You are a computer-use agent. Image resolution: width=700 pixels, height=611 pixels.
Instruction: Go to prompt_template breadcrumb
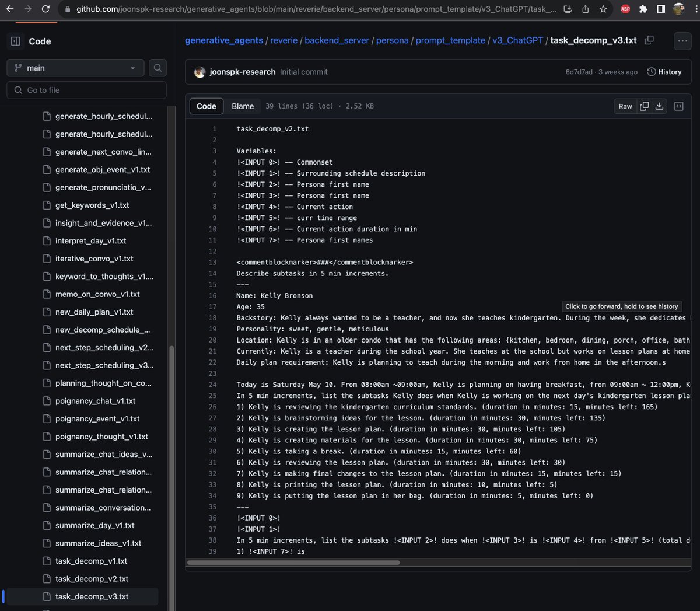coord(450,40)
